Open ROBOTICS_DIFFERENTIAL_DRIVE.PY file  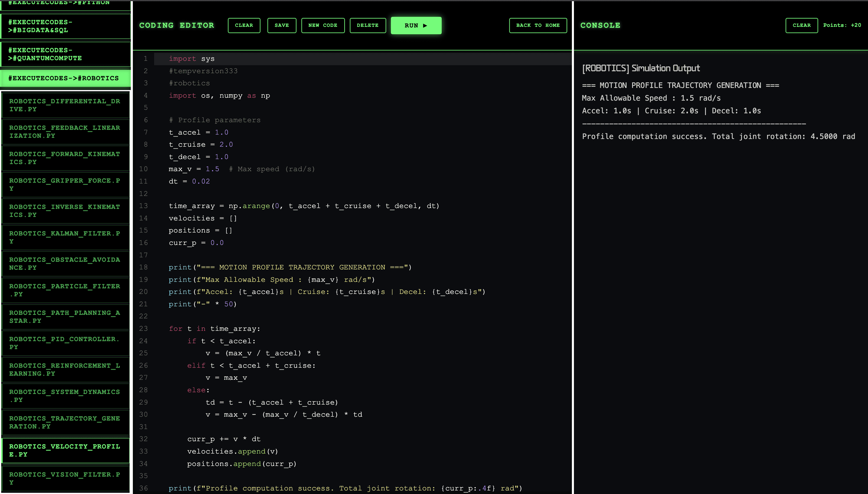point(66,105)
